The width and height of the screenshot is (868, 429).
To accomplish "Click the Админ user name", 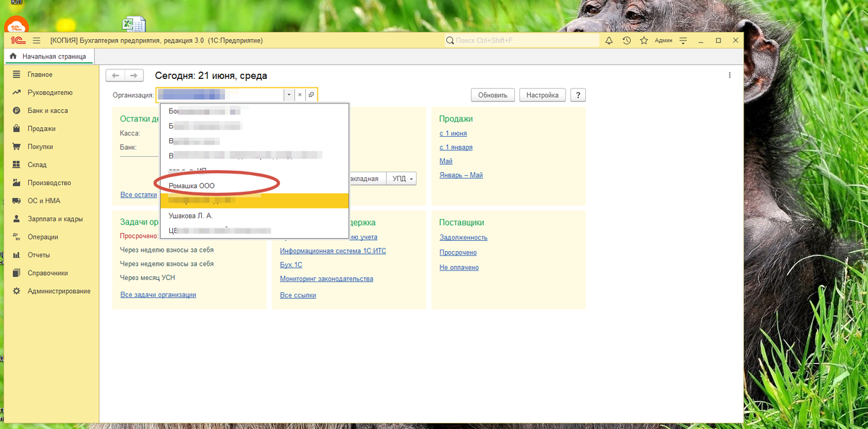I will tap(663, 41).
